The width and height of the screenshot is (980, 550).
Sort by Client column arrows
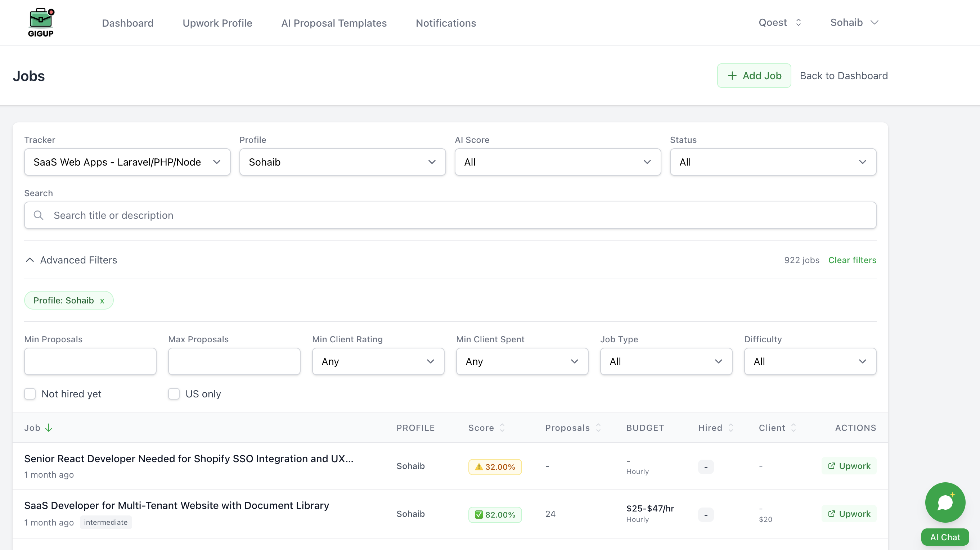coord(794,428)
